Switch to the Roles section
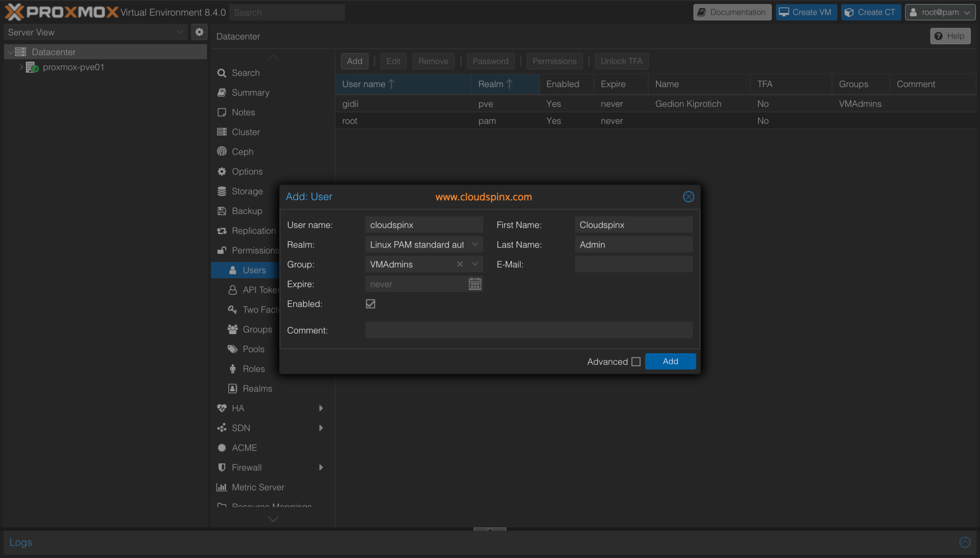 coord(233,368)
